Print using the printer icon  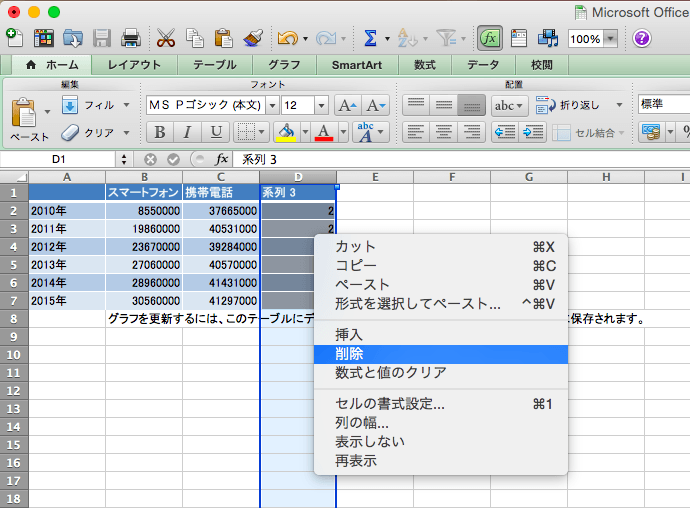(131, 38)
